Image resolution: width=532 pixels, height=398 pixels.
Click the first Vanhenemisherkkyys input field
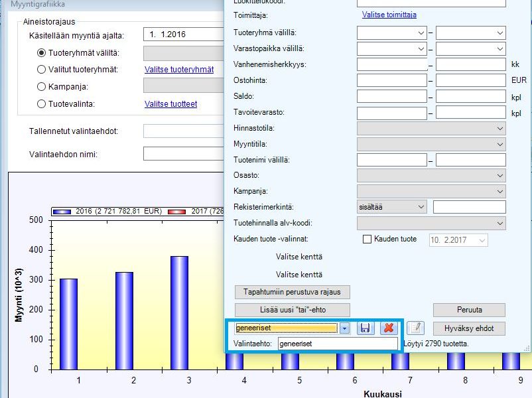(x=392, y=64)
